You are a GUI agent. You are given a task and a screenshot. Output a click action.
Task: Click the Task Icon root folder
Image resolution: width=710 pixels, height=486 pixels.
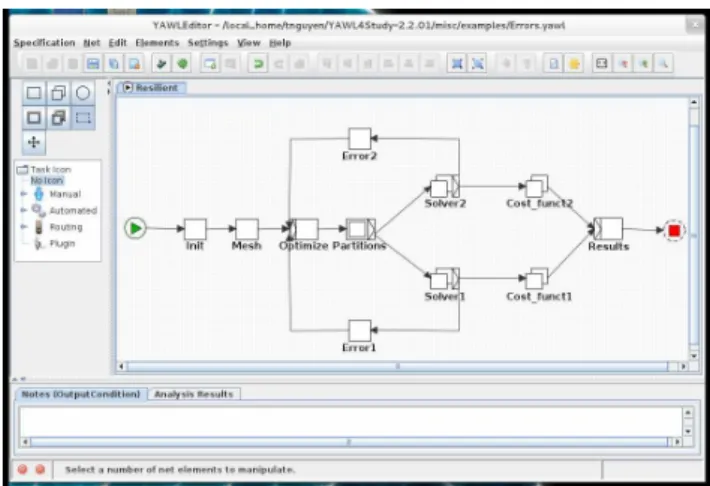44,169
